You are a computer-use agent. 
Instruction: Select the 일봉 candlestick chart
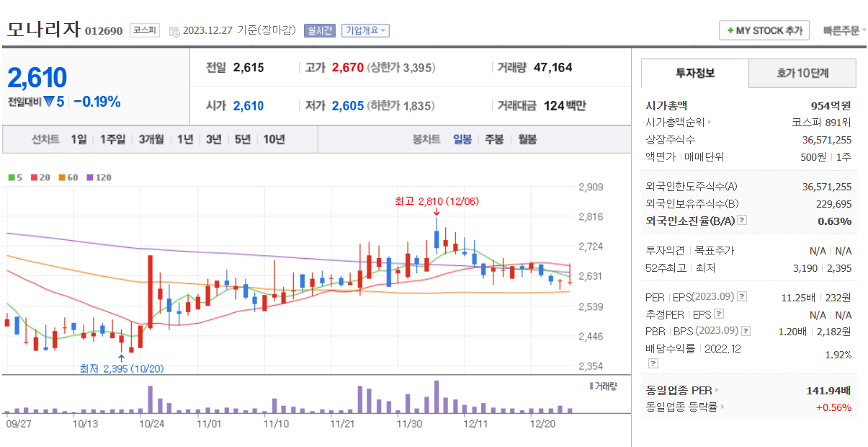[462, 140]
